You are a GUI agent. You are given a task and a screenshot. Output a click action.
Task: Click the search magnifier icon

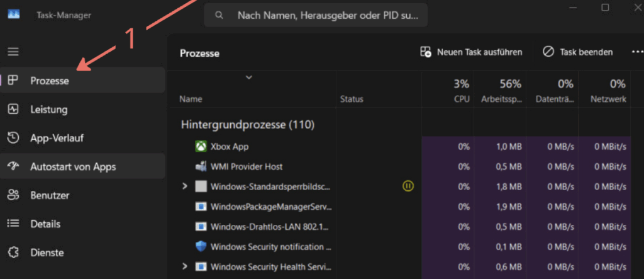(219, 15)
